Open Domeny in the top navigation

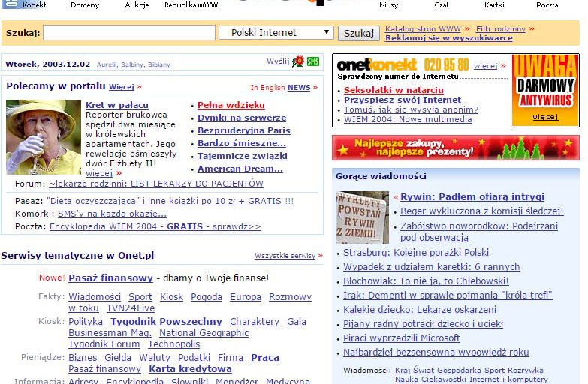[85, 5]
